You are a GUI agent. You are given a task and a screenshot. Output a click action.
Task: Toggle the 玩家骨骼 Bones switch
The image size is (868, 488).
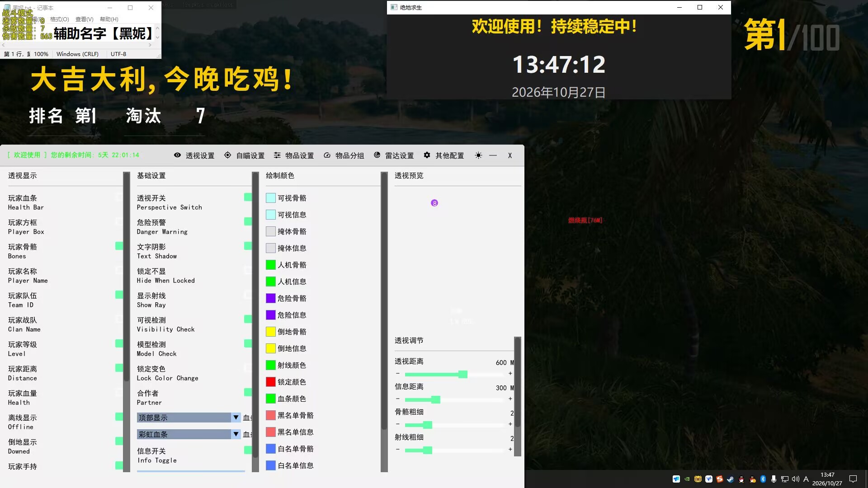[x=119, y=246]
